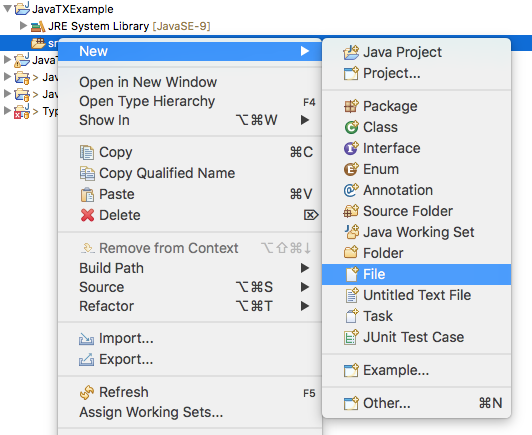Click the brown Enum icon
Screen dimensions: 532x435
click(351, 169)
